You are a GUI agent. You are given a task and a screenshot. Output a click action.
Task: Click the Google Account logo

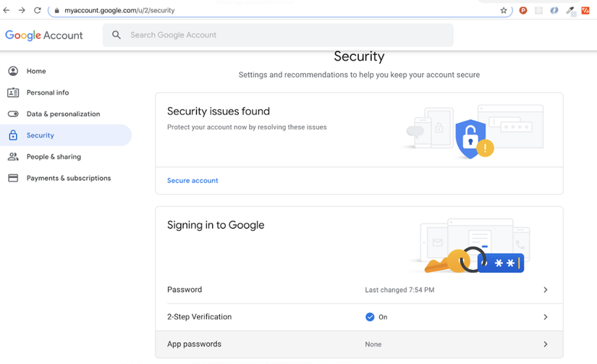(x=44, y=35)
